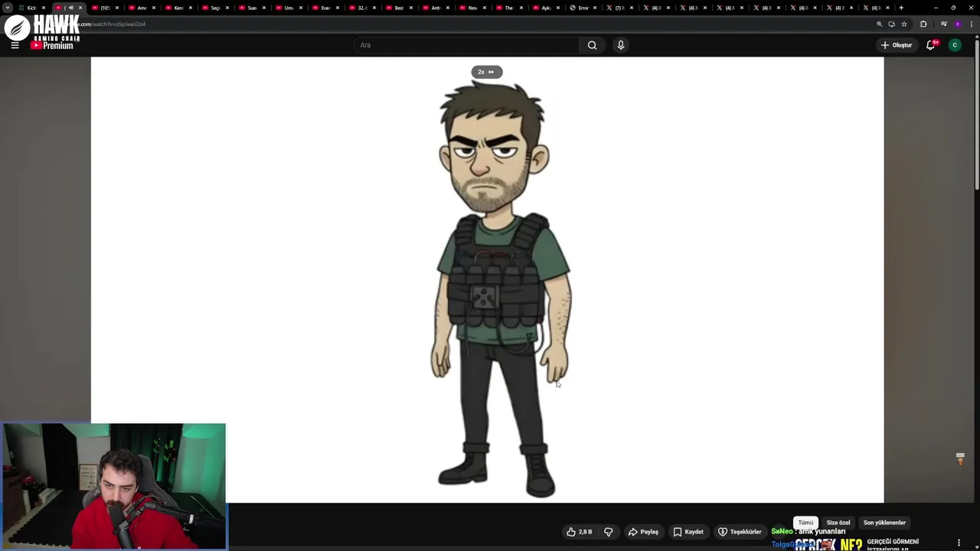
Task: Focus the Ara search field
Action: (x=467, y=45)
